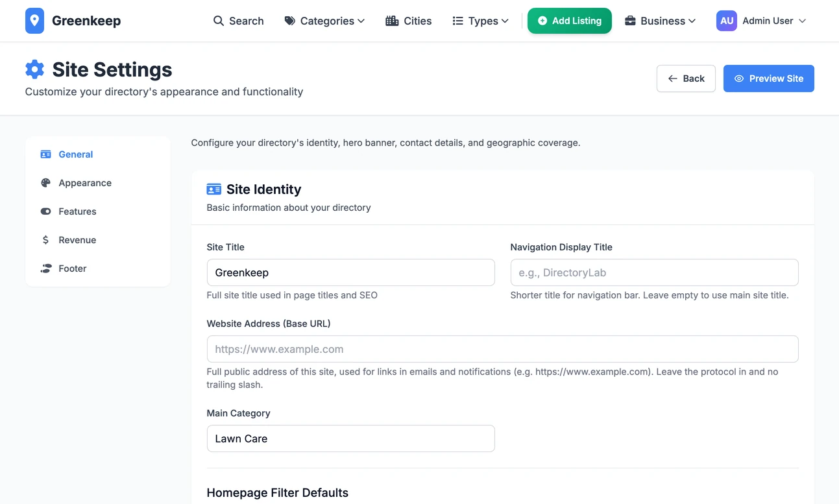Click the plus icon in Add Listing

[542, 21]
